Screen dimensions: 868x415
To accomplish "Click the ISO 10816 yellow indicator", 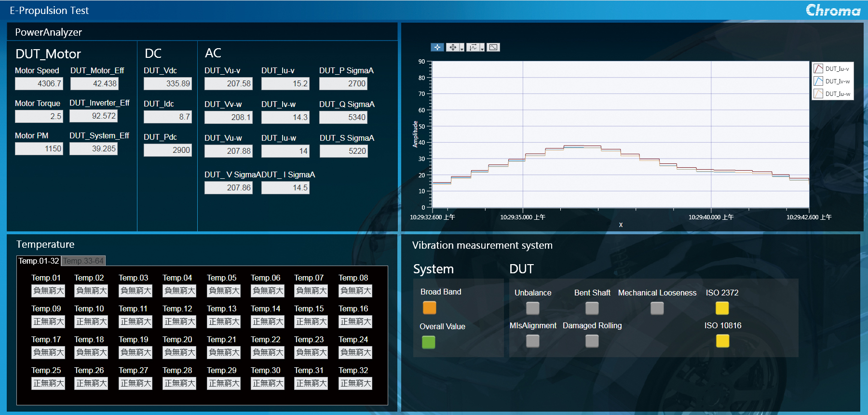I will point(722,341).
